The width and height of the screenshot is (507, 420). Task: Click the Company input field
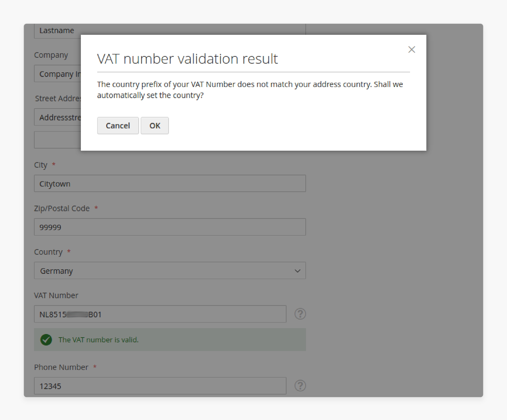coord(58,74)
